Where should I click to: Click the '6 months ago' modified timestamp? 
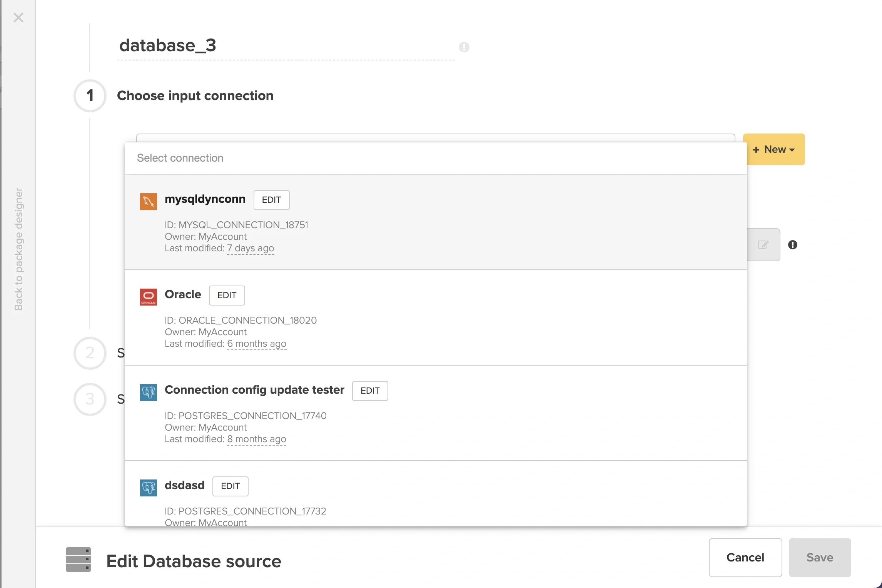pos(257,344)
